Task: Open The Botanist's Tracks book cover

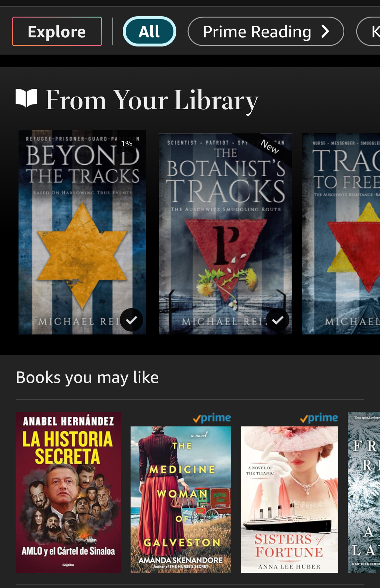Action: pyautogui.click(x=225, y=234)
